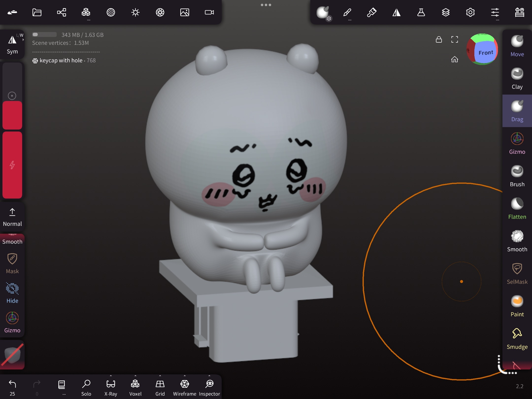Open the Background image menu

coord(184,12)
